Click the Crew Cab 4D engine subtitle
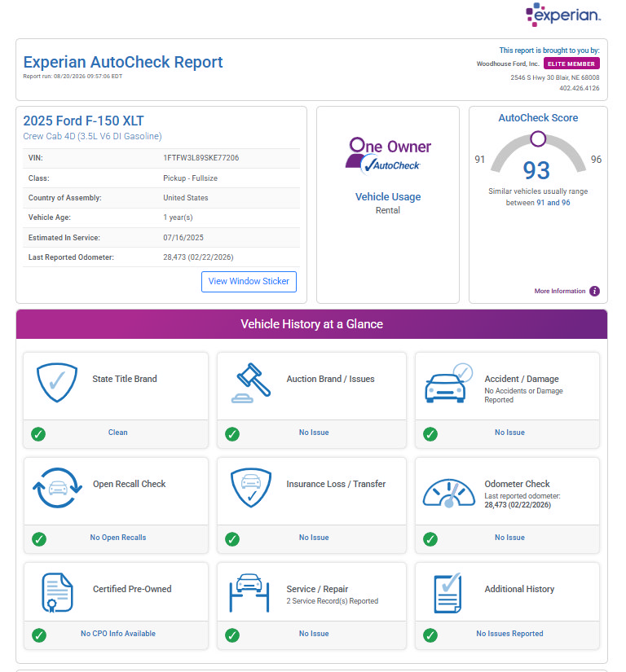The width and height of the screenshot is (626, 672). tap(93, 136)
